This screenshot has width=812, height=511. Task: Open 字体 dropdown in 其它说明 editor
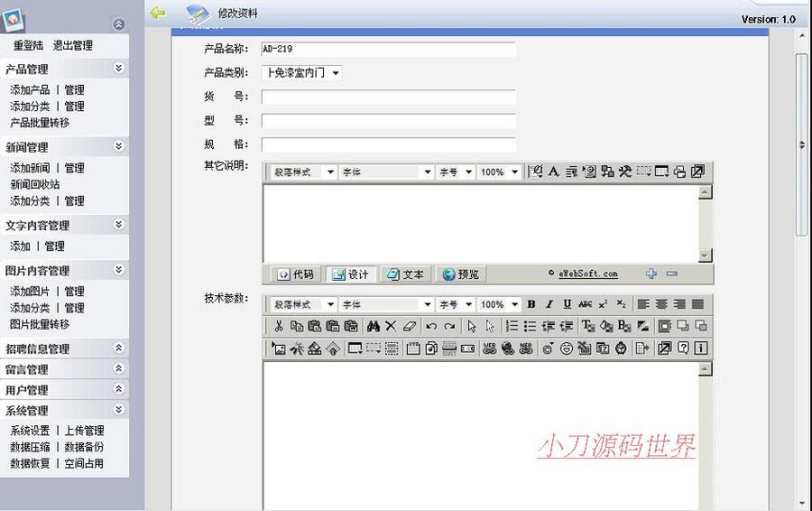pos(387,172)
